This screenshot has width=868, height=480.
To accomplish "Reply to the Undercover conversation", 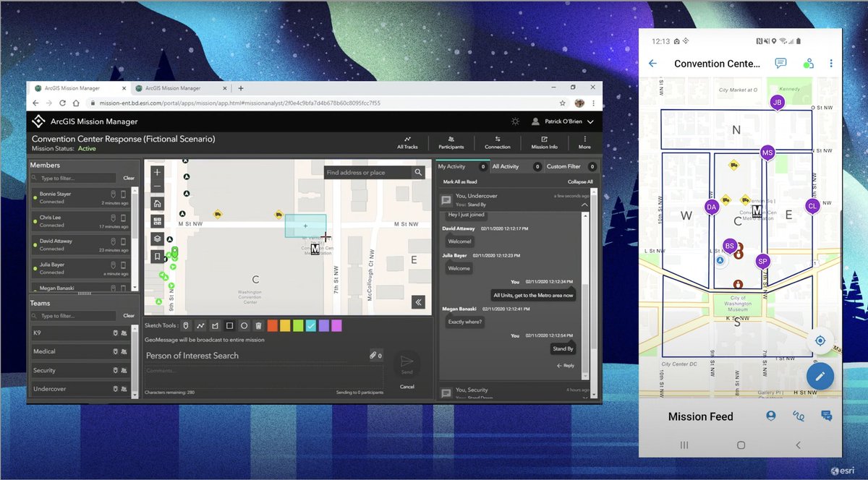I will coord(566,366).
